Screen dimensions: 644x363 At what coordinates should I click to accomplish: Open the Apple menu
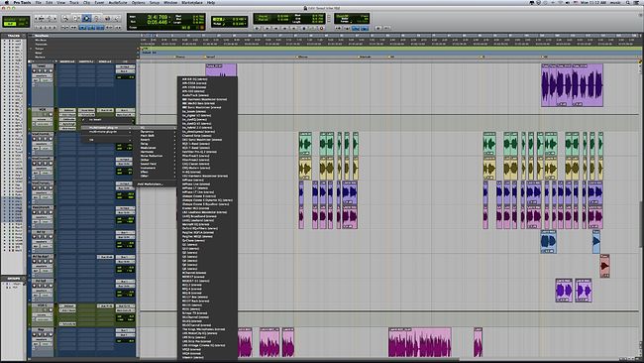[6, 2]
